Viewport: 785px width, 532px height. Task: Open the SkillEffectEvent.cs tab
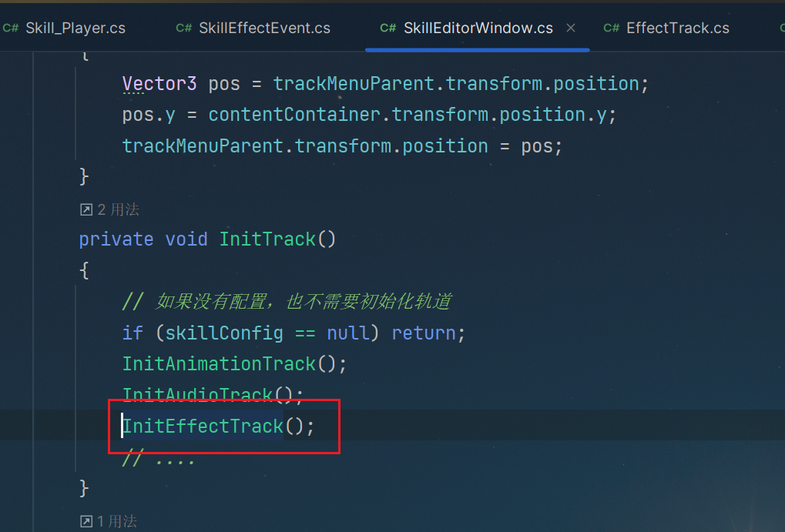pyautogui.click(x=253, y=28)
